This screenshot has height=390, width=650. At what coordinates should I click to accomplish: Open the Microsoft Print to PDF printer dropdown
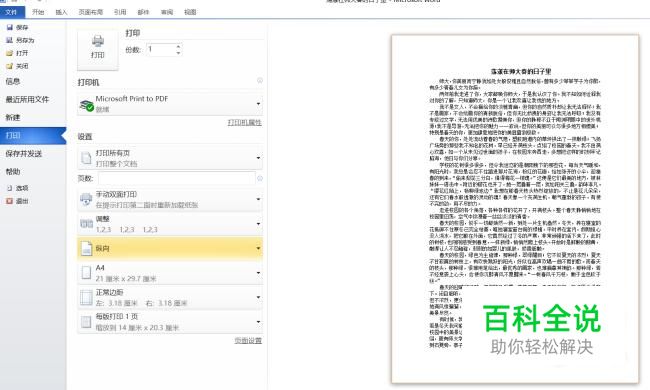click(170, 104)
